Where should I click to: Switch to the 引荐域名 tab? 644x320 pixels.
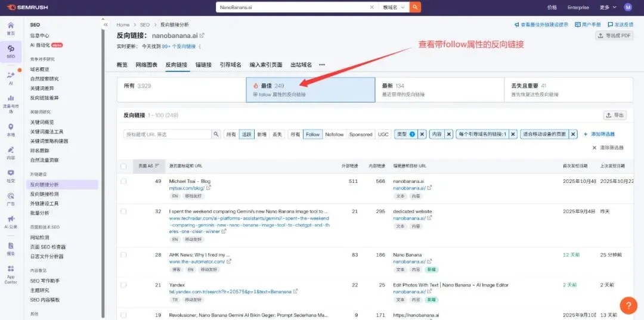coord(230,65)
